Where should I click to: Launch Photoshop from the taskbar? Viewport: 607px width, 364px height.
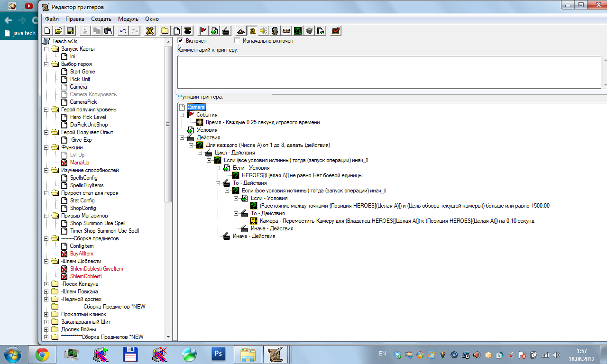tap(219, 354)
